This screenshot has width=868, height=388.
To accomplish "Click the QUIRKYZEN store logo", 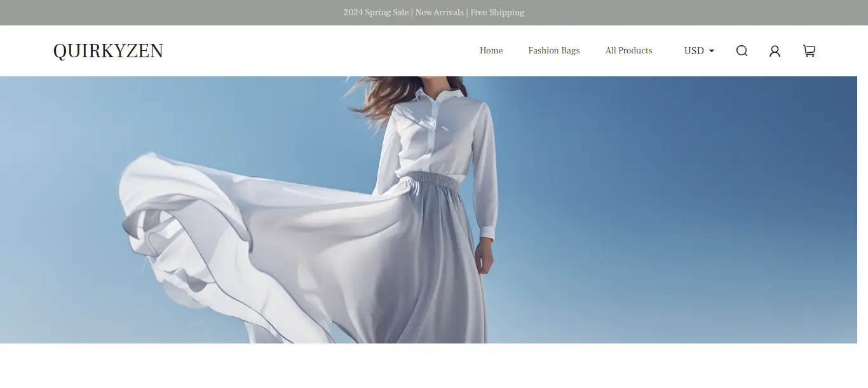I will click(x=108, y=51).
